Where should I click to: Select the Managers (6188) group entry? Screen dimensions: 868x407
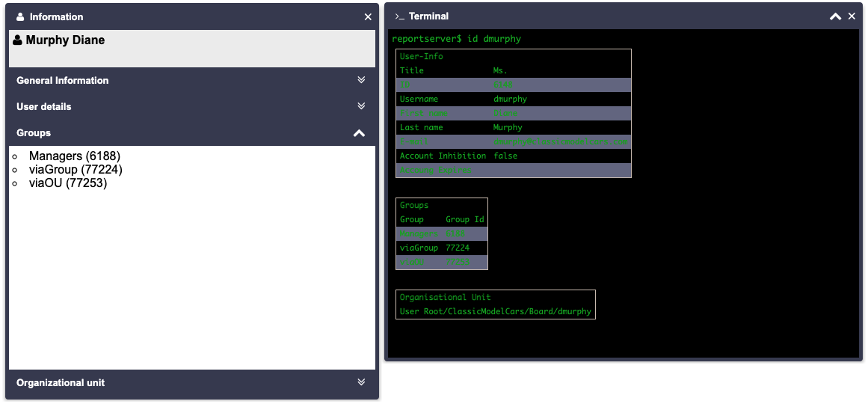coord(75,156)
